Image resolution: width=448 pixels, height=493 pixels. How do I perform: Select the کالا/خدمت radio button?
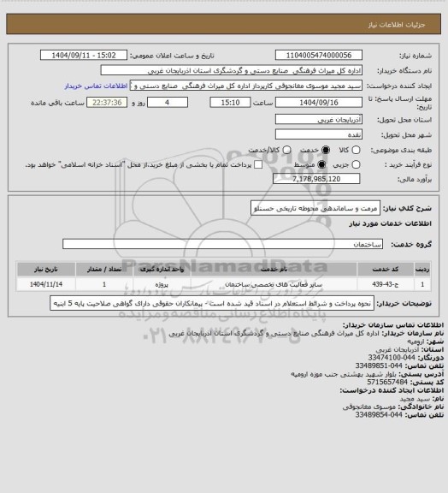(286, 150)
